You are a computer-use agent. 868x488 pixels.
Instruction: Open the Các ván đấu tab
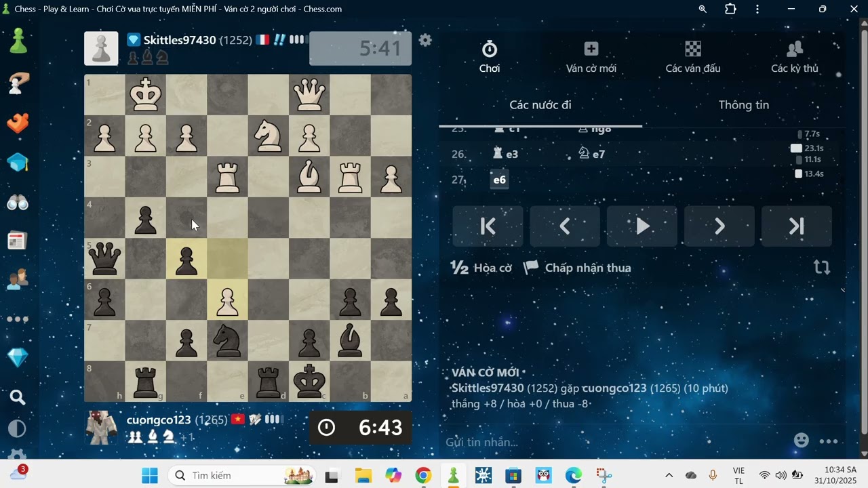[x=693, y=57]
